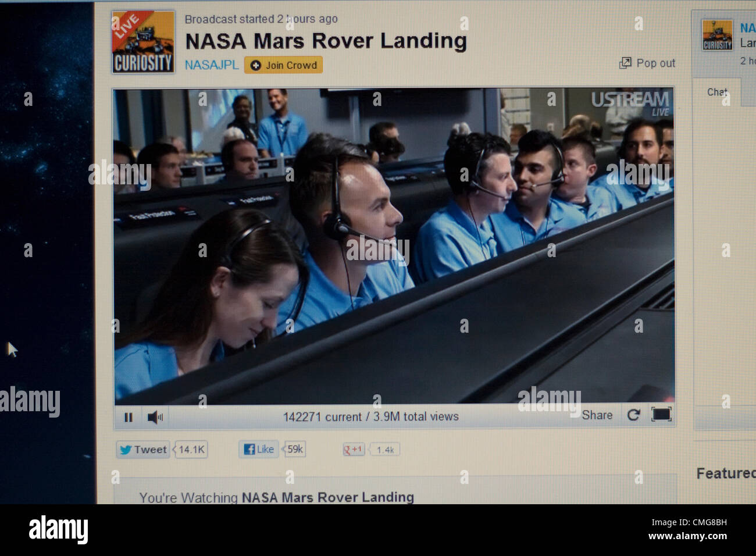Screen dimensions: 756x556
Task: Open the video in Pop out window
Action: coord(656,63)
